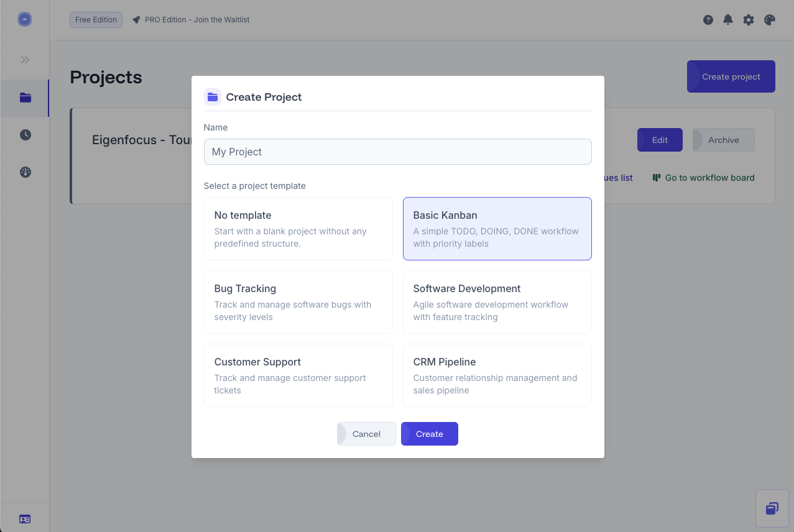Pick the Software Development template

coord(497,302)
